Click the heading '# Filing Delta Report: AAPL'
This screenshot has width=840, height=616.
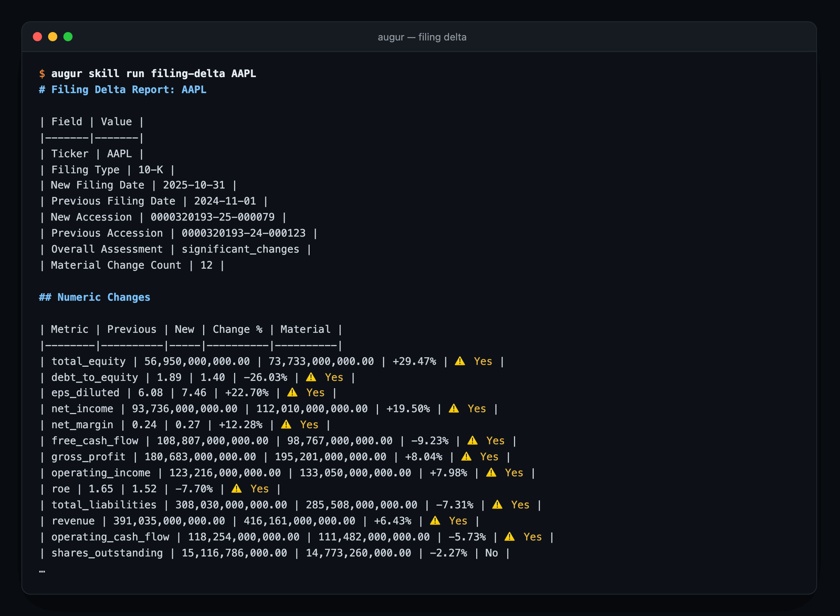coord(123,90)
